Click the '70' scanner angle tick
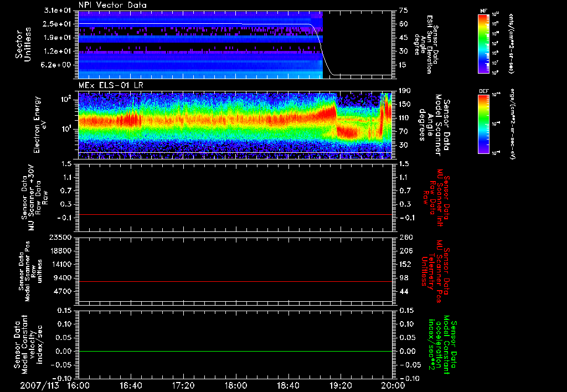This screenshot has width=567, height=392. click(x=404, y=131)
